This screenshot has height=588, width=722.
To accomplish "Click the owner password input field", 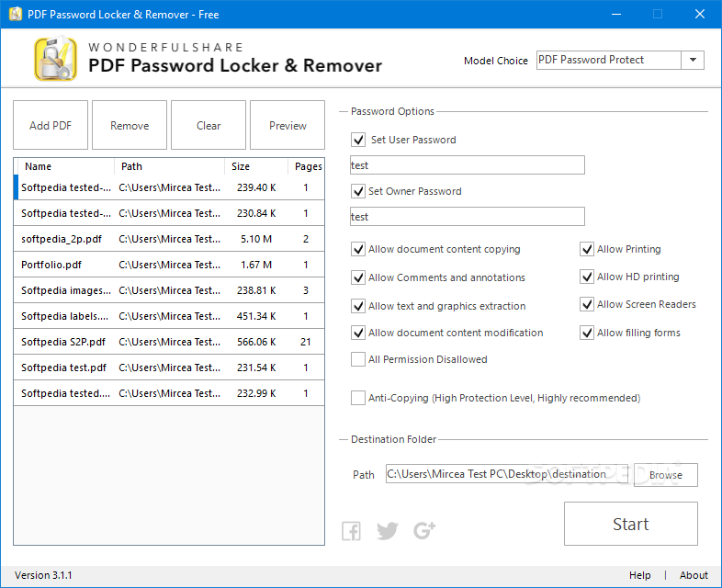I will tap(468, 217).
